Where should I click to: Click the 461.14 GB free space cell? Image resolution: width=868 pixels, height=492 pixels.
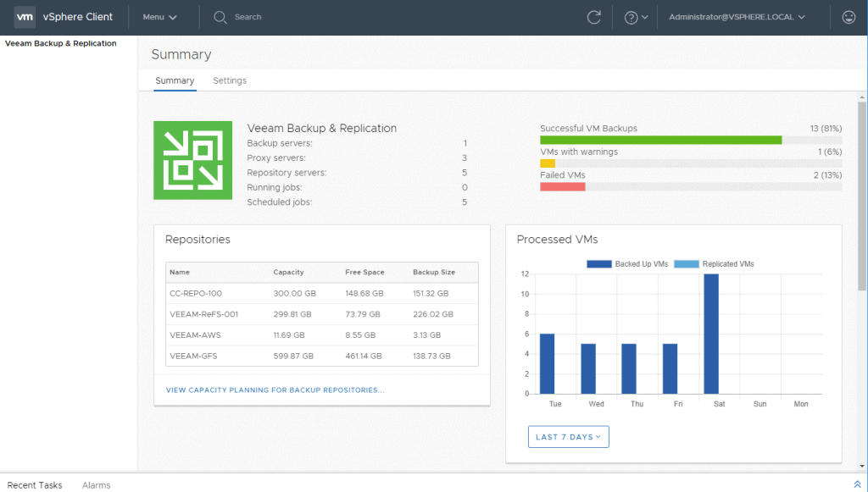pyautogui.click(x=364, y=356)
